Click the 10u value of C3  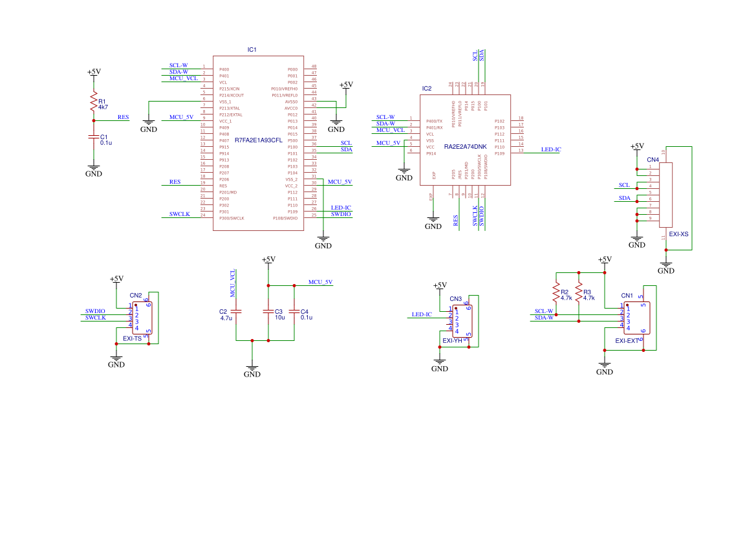pyautogui.click(x=279, y=318)
